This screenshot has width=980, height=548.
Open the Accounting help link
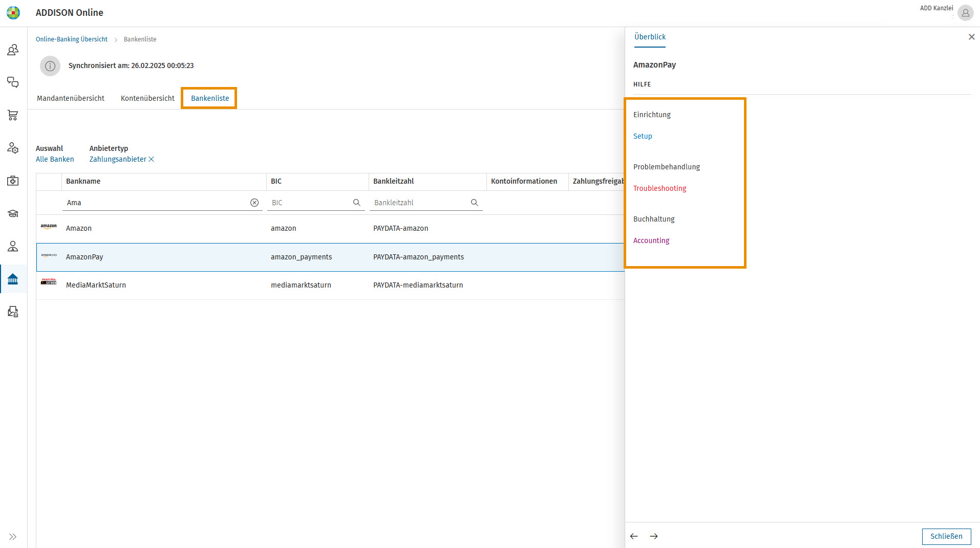pyautogui.click(x=651, y=240)
